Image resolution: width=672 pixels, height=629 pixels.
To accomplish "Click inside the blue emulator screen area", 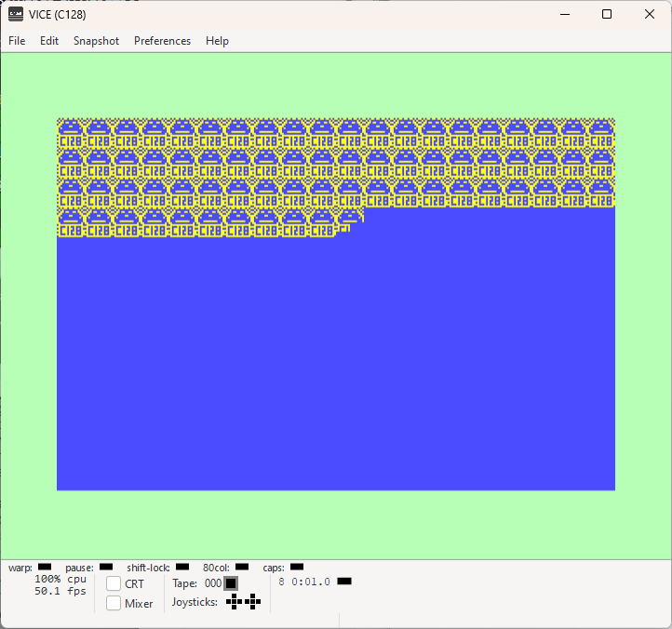I will point(336,364).
